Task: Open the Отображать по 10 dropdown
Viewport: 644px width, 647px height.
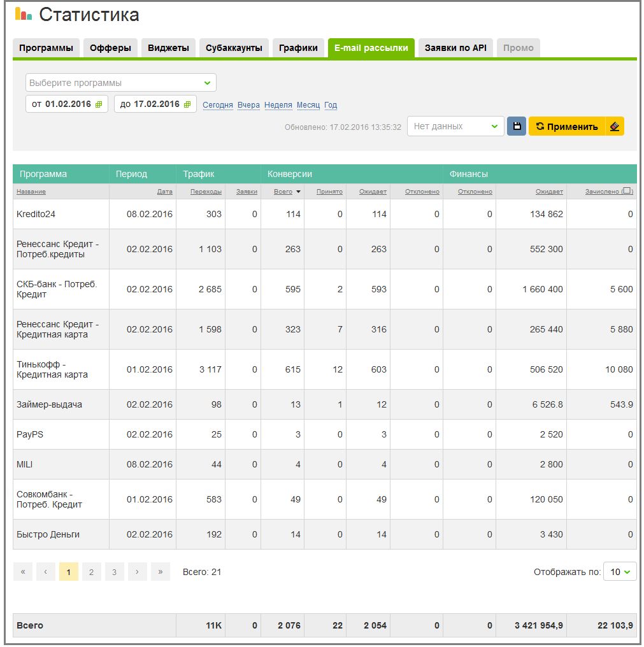Action: [x=620, y=572]
